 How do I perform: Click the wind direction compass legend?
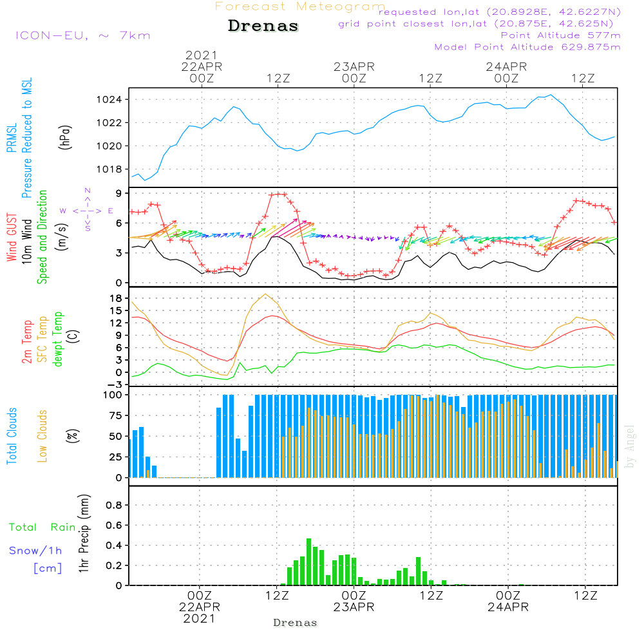tap(87, 211)
